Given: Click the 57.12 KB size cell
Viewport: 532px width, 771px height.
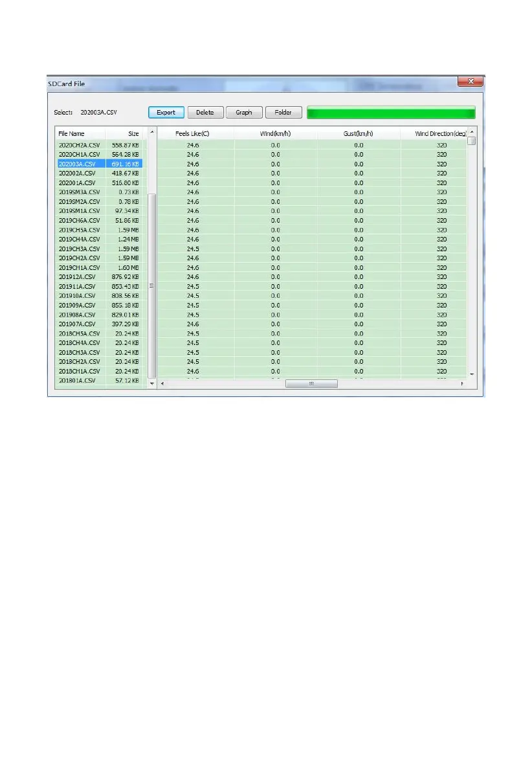Looking at the screenshot, I should 127,381.
